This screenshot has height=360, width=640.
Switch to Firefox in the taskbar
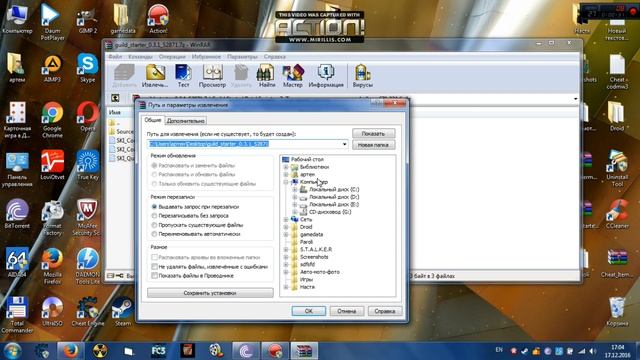coord(70,351)
